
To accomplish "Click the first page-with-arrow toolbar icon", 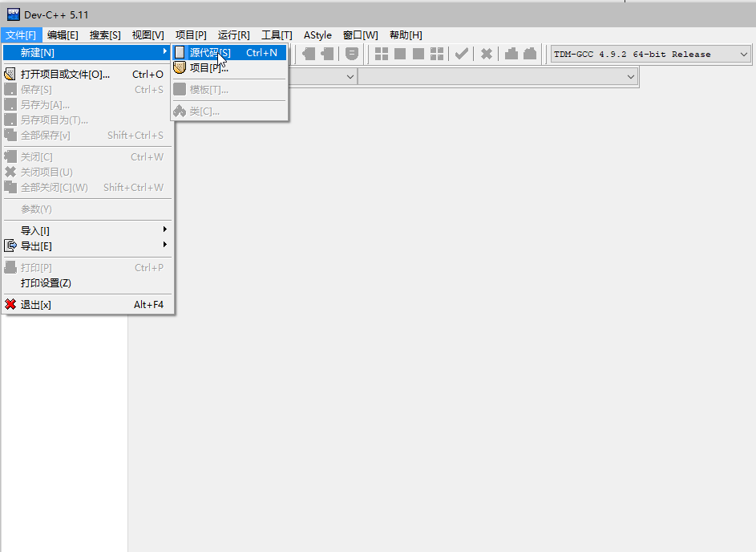I will (x=309, y=54).
